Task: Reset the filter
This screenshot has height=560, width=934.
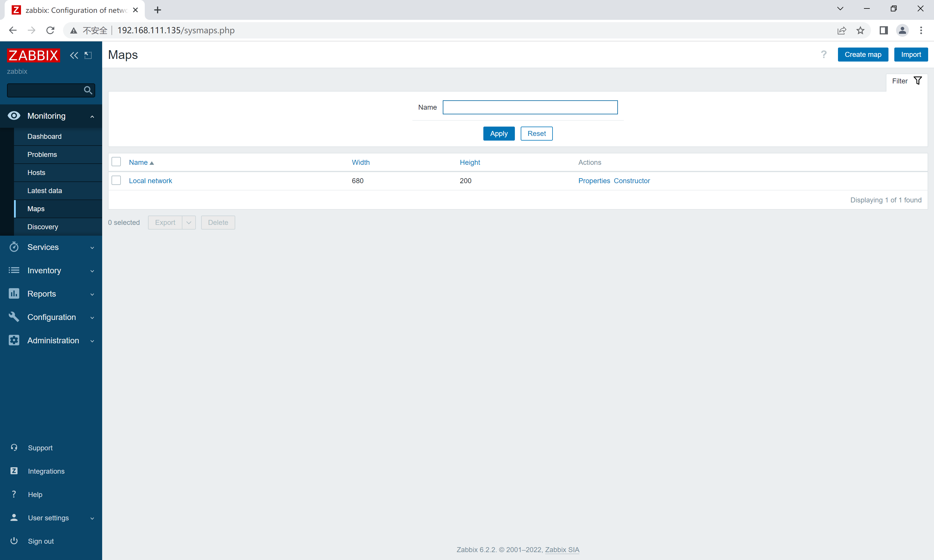Action: click(536, 134)
